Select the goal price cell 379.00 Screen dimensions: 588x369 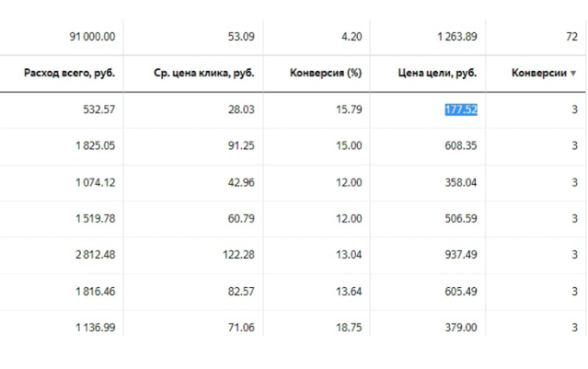click(460, 326)
